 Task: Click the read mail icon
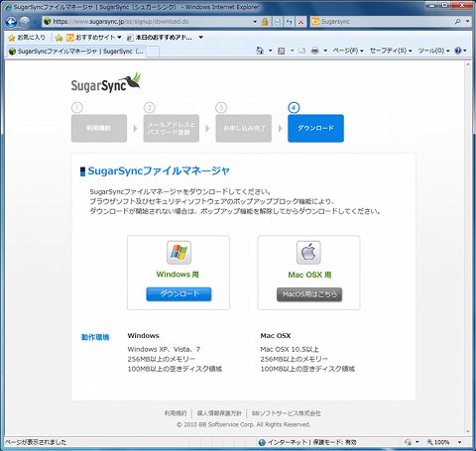point(301,51)
